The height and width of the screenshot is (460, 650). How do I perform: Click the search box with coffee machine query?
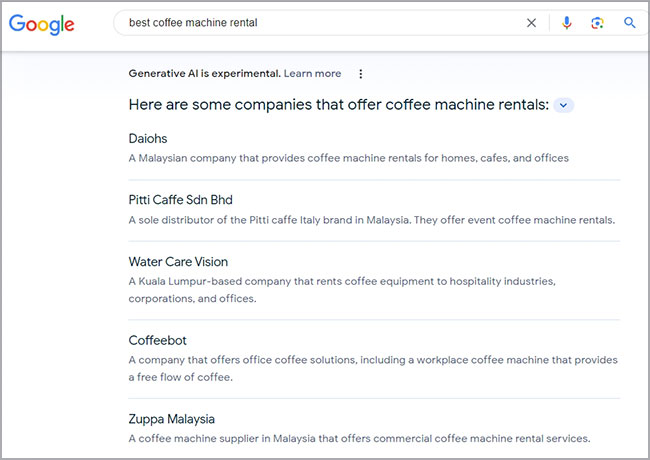click(x=320, y=23)
